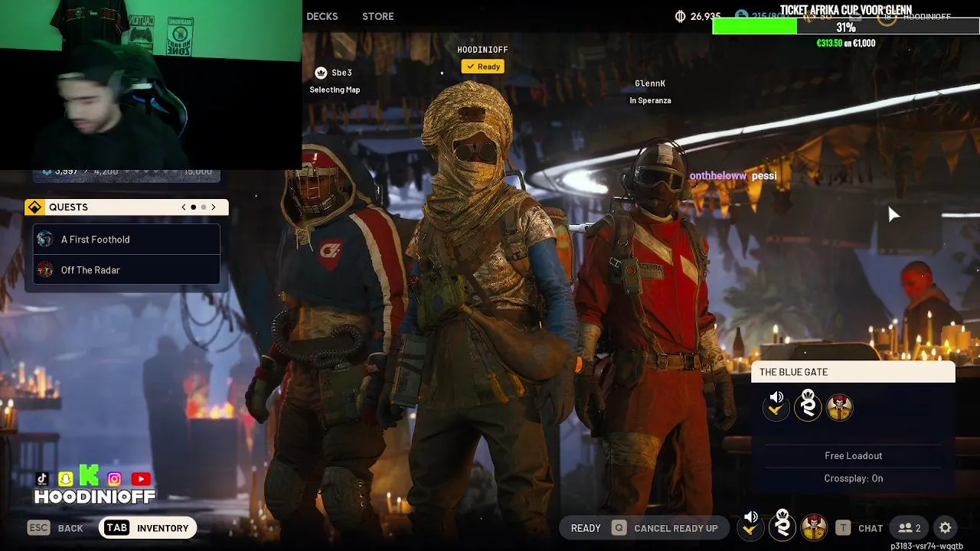Click the TikTok icon in stream overlay

click(x=42, y=479)
